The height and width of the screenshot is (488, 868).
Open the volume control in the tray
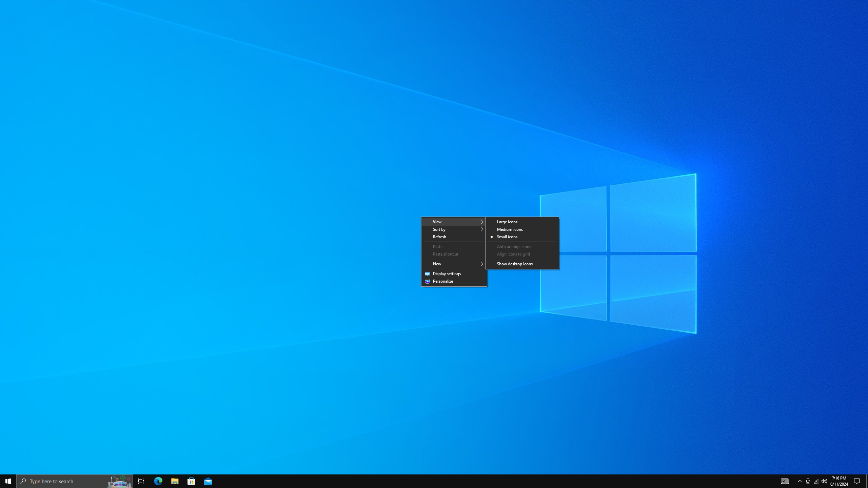pos(824,481)
